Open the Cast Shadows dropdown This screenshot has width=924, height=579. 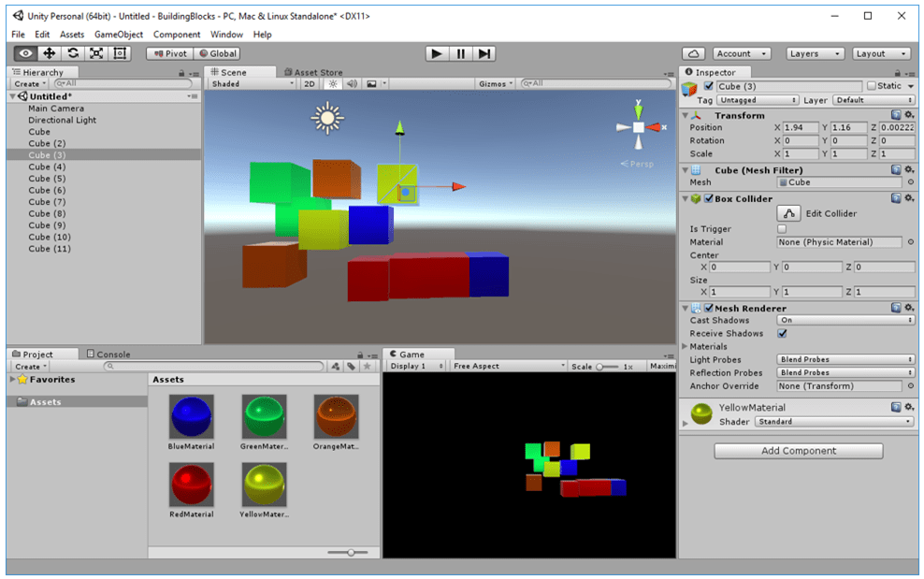(x=845, y=321)
